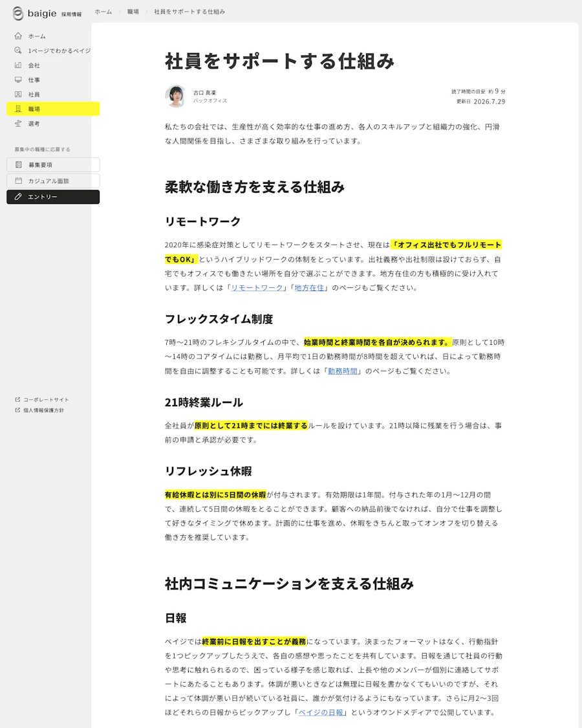Click the 募集要項 button
The image size is (582, 728).
click(x=53, y=165)
